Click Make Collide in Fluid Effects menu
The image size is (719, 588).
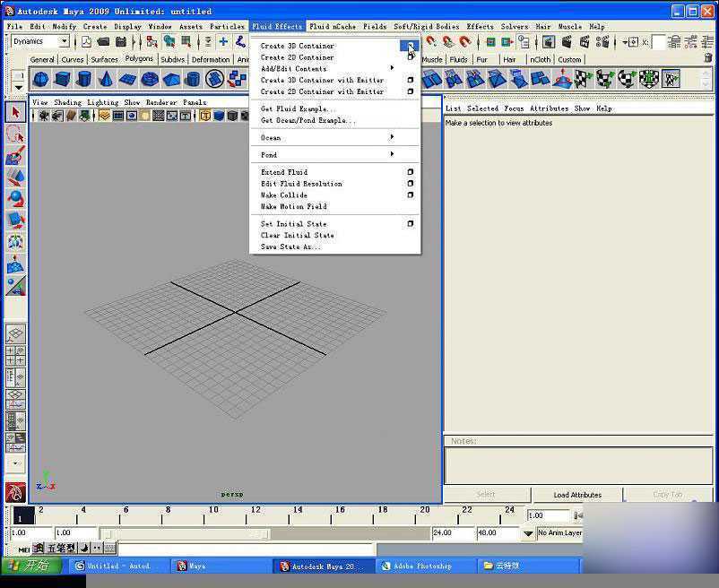pos(284,195)
